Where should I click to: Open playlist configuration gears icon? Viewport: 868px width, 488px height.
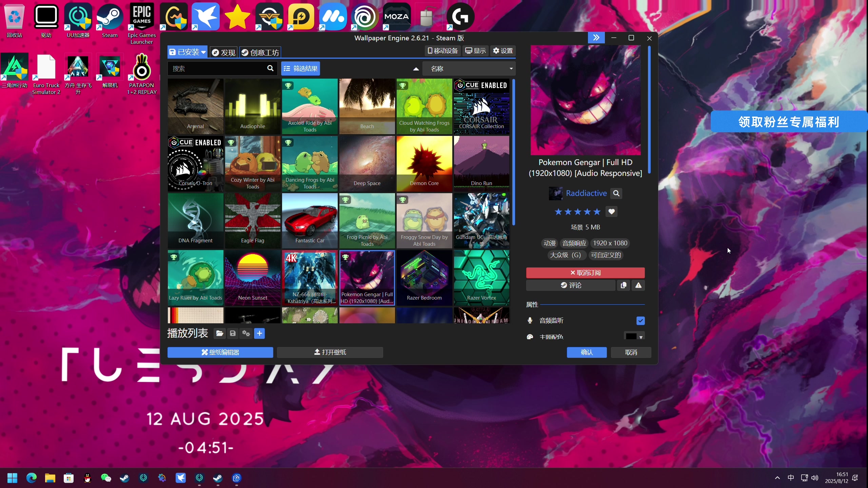tap(246, 333)
